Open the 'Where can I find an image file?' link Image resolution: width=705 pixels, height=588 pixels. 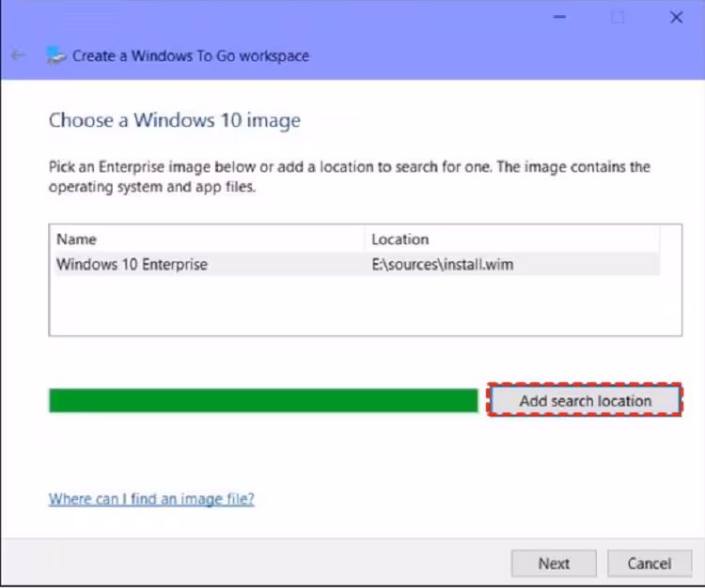click(151, 499)
